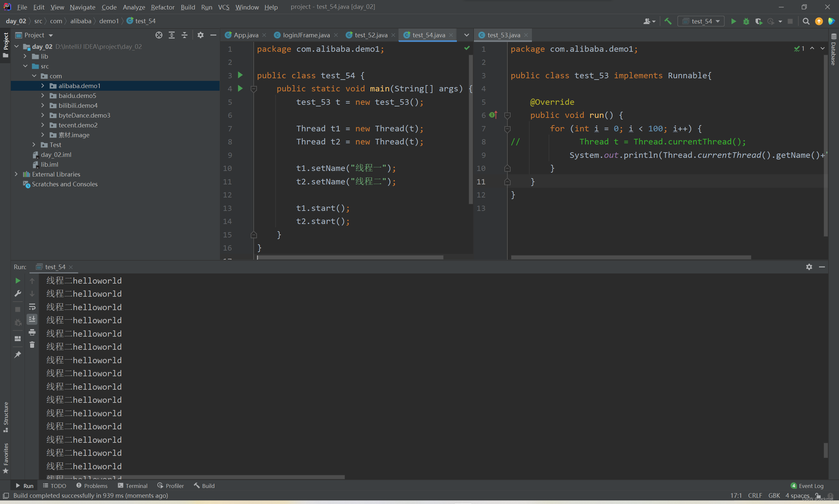Click the Select Opened File target icon
Viewport: 839px width, 504px height.
(159, 35)
